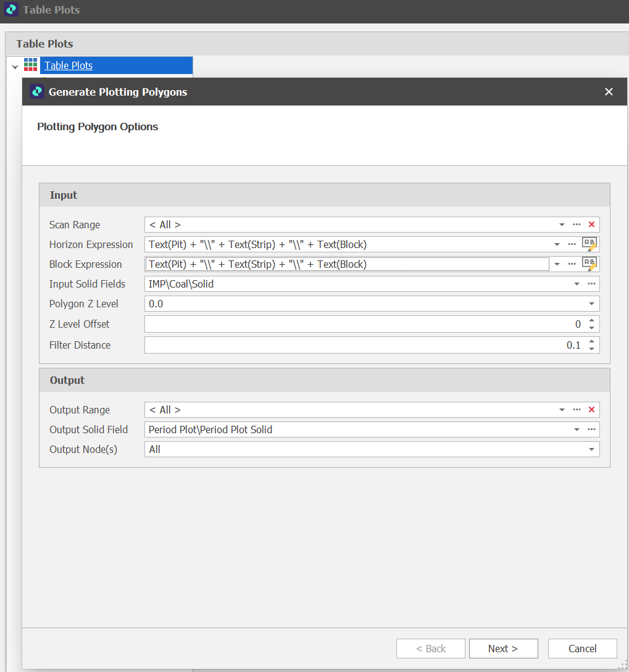This screenshot has height=672, width=629.
Task: Open the Table Plots link
Action: 68,65
